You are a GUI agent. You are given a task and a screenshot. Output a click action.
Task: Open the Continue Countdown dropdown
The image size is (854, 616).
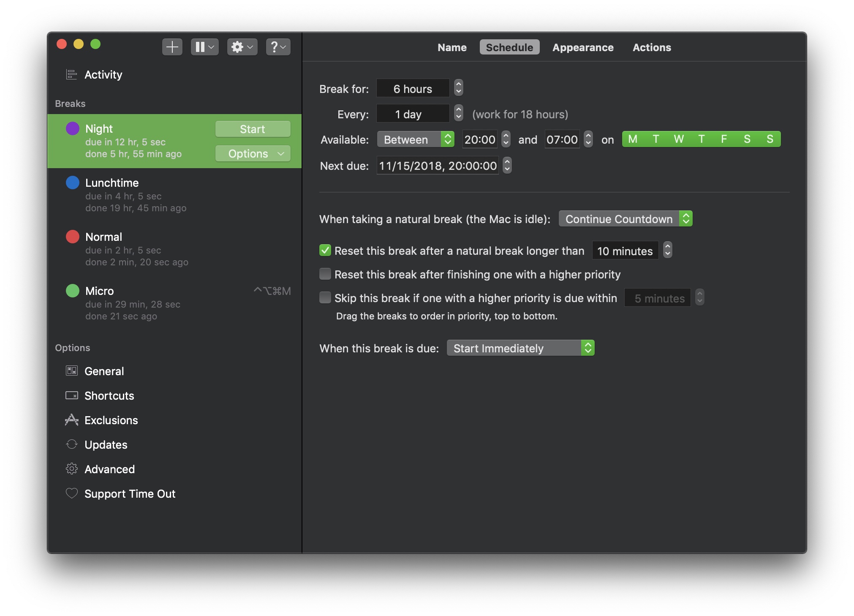626,219
